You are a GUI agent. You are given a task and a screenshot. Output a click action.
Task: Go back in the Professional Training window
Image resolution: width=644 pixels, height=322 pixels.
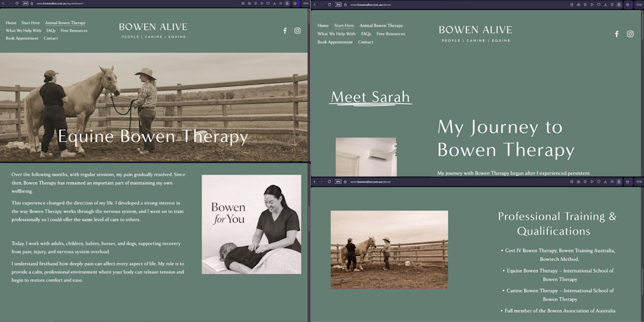point(314,181)
